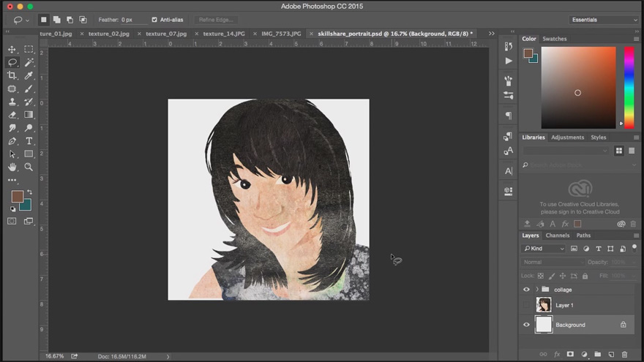This screenshot has width=644, height=362.
Task: Select the Eraser tool
Action: (x=12, y=115)
